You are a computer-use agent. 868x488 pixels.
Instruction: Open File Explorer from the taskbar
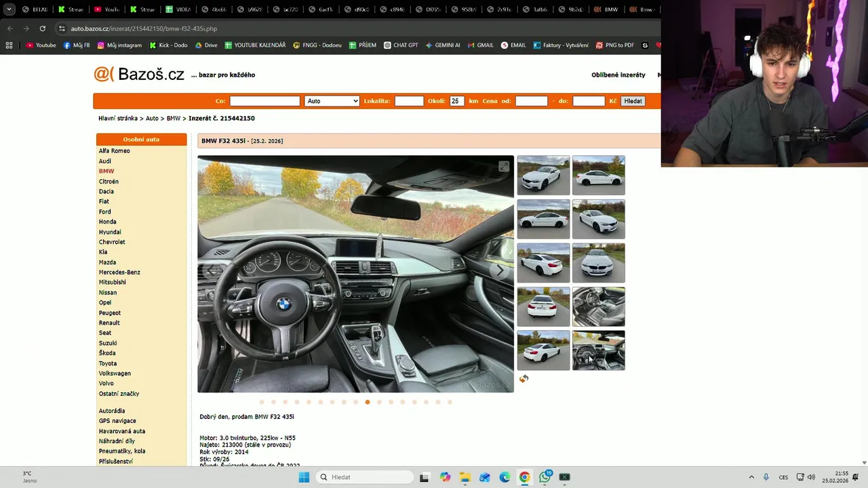coord(465,477)
